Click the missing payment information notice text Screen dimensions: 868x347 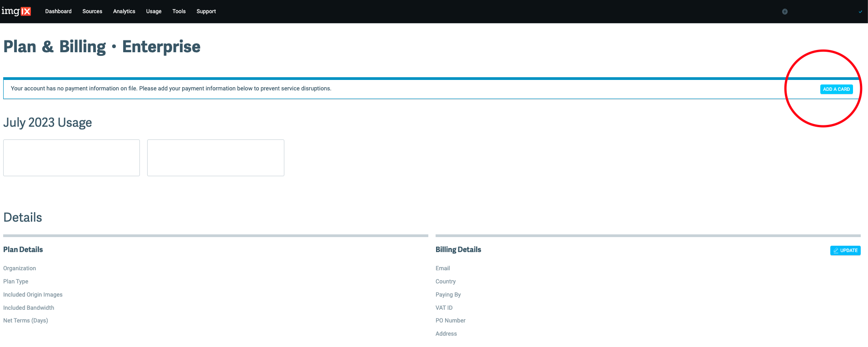coord(171,89)
